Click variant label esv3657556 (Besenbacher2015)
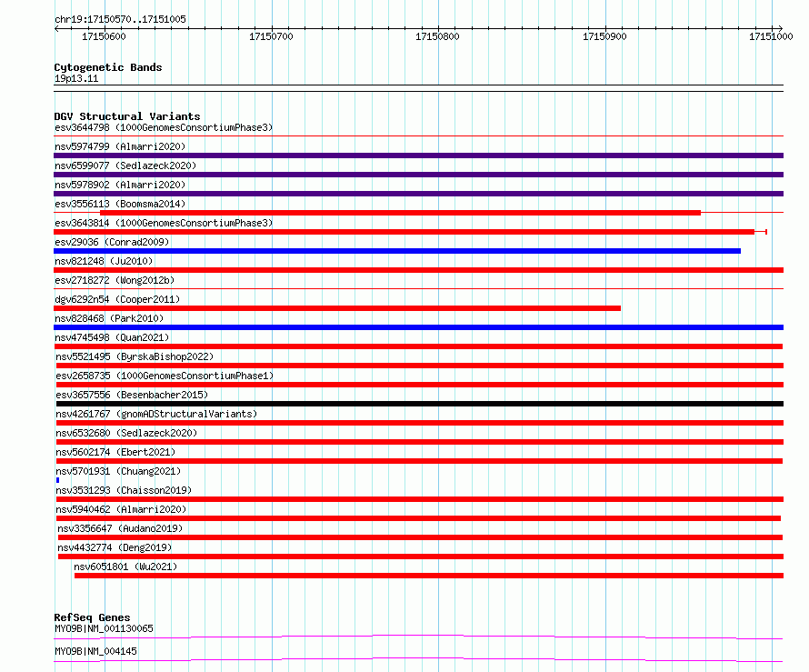The height and width of the screenshot is (672, 809). 132,395
